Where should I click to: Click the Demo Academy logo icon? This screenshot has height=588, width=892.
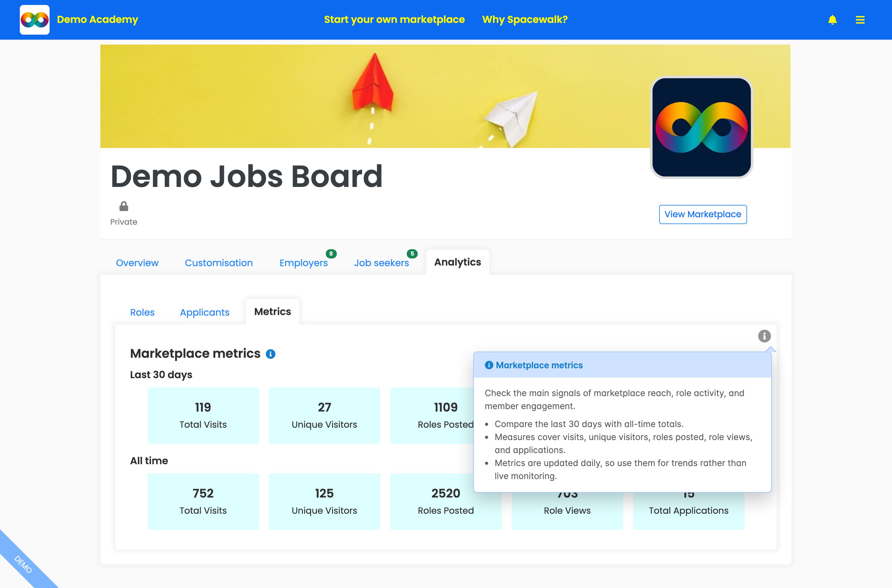[x=34, y=19]
